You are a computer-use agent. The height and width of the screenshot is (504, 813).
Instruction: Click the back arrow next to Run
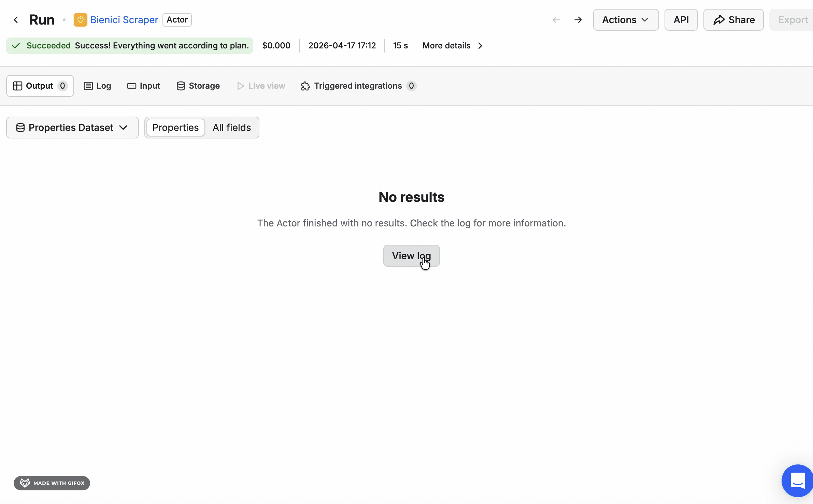point(16,19)
